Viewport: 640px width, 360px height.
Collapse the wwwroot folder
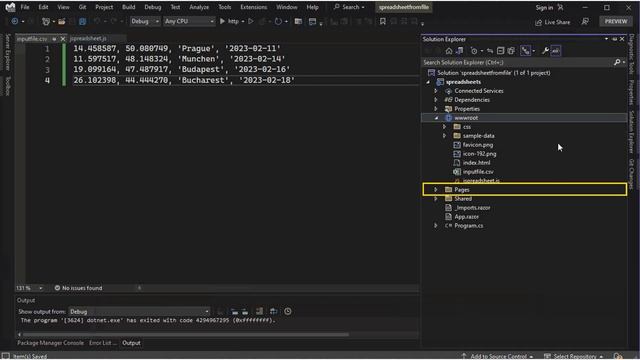[436, 118]
